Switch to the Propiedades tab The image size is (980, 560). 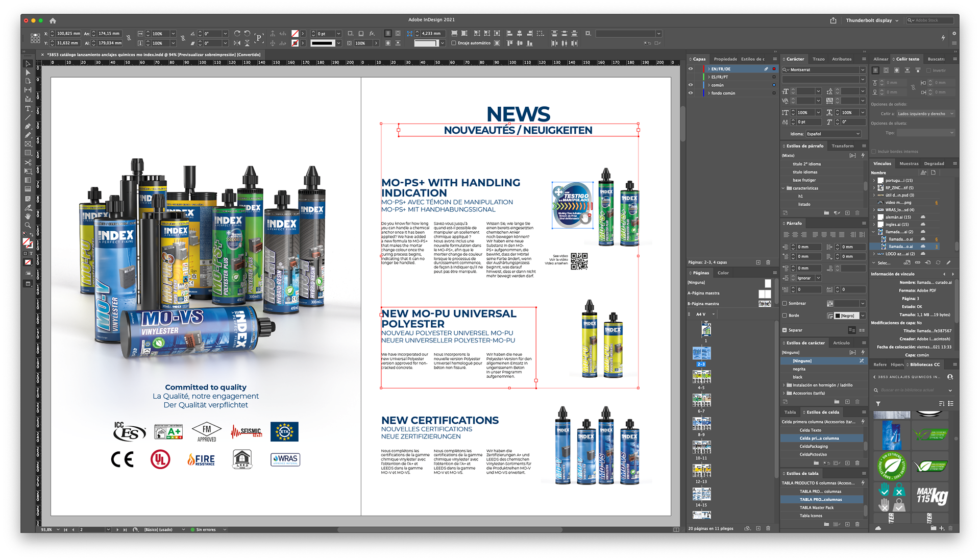[x=725, y=59]
